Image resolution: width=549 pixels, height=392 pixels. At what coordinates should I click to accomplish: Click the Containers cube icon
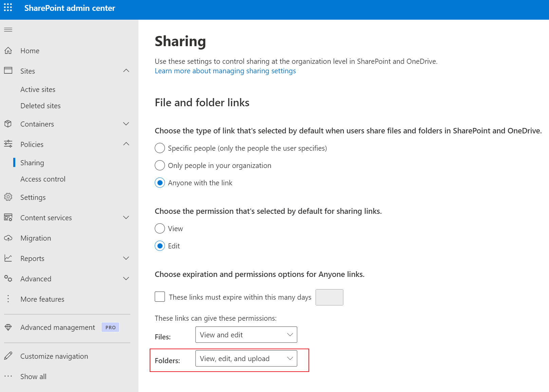coord(8,124)
